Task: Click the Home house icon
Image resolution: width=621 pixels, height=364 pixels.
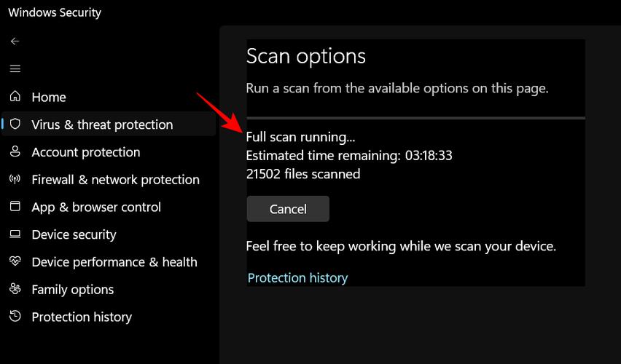Action: click(15, 96)
